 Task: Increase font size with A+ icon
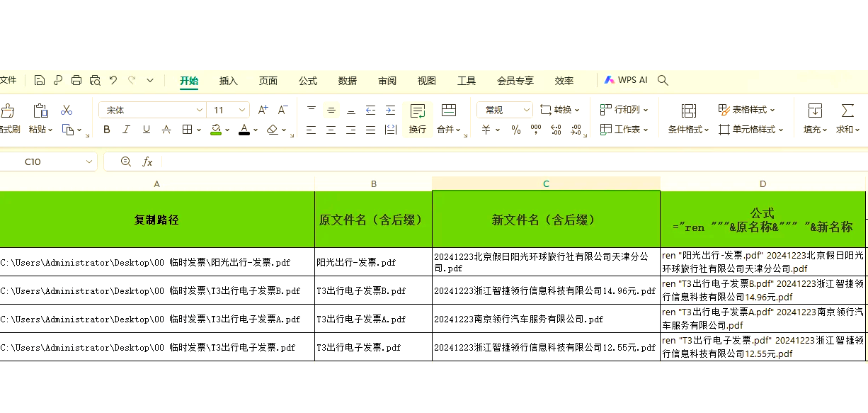(263, 110)
